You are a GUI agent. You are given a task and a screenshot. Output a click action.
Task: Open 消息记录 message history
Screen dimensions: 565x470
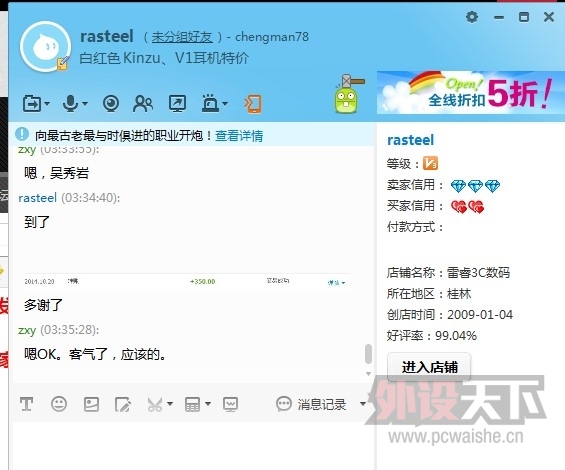click(311, 404)
